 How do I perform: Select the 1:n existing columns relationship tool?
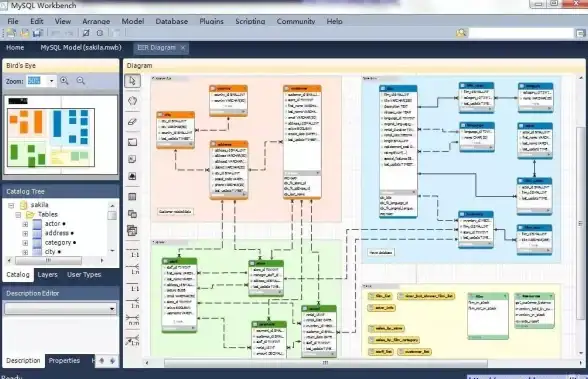133,340
